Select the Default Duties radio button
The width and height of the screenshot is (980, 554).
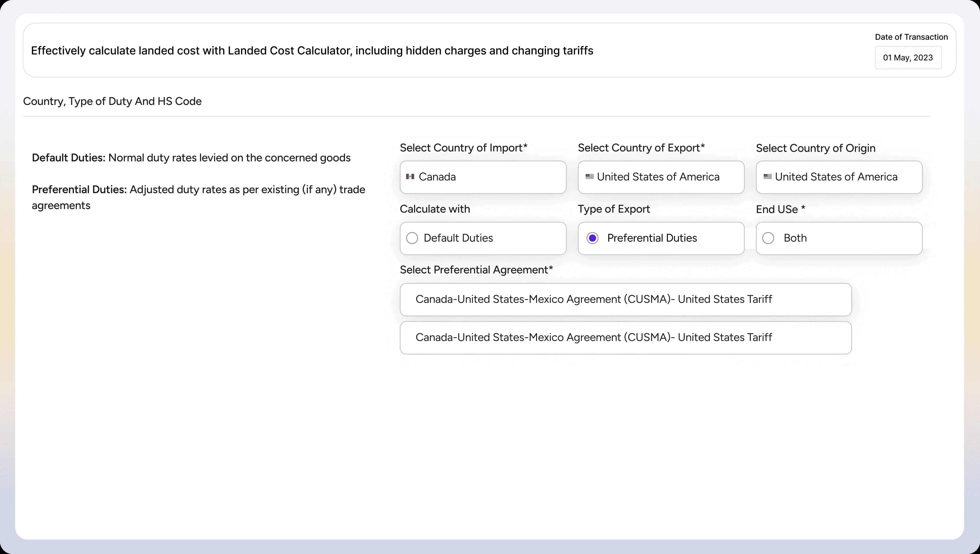[x=412, y=238]
